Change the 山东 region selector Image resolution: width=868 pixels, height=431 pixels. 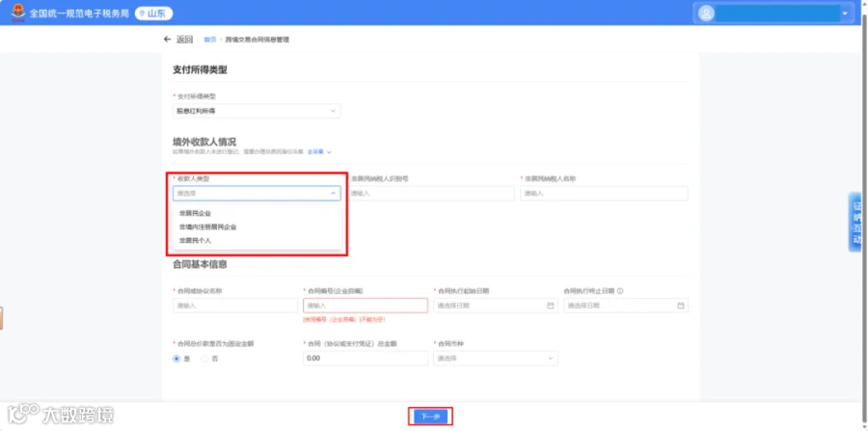(154, 13)
